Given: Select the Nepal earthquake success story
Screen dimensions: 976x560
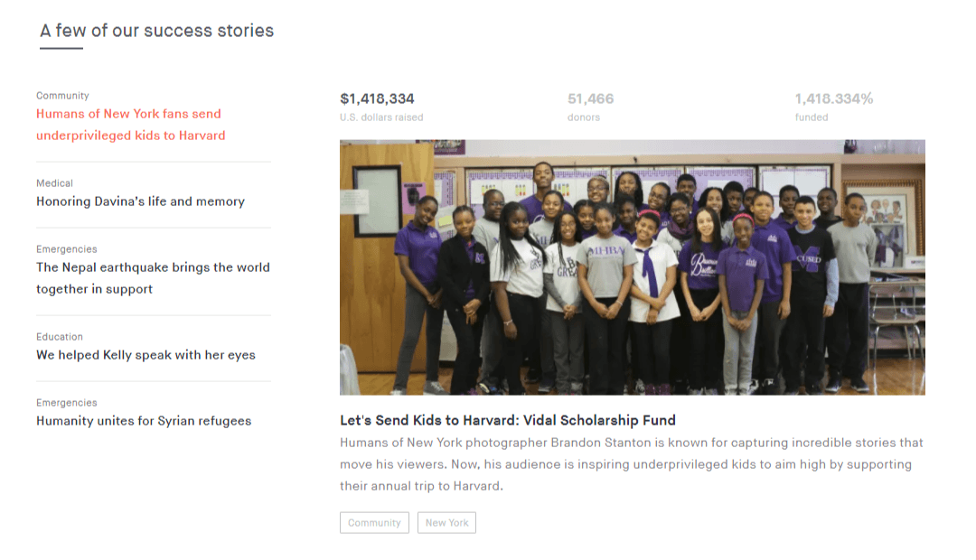Looking at the screenshot, I should [x=153, y=278].
